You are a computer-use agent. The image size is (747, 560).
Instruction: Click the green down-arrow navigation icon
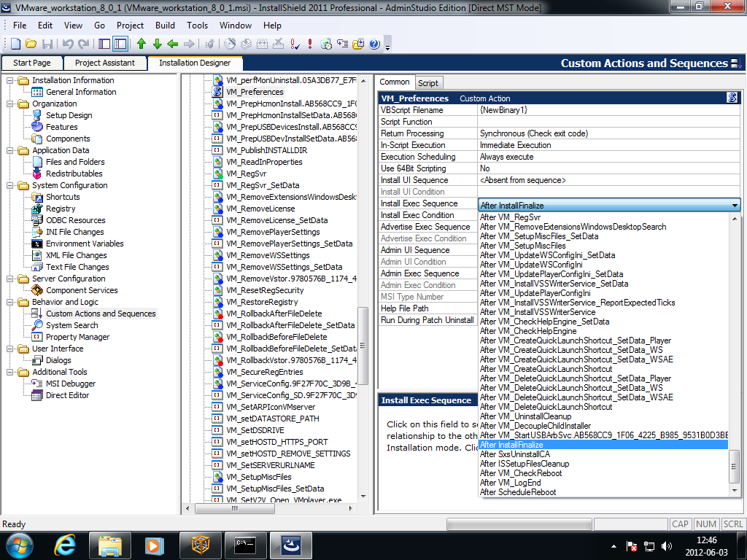click(x=156, y=44)
